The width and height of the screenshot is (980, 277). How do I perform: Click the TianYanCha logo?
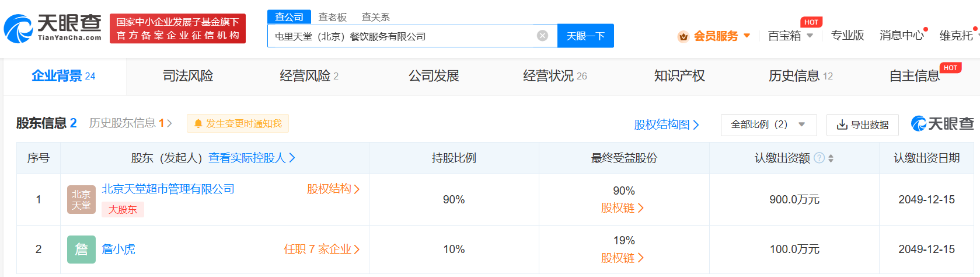(53, 28)
